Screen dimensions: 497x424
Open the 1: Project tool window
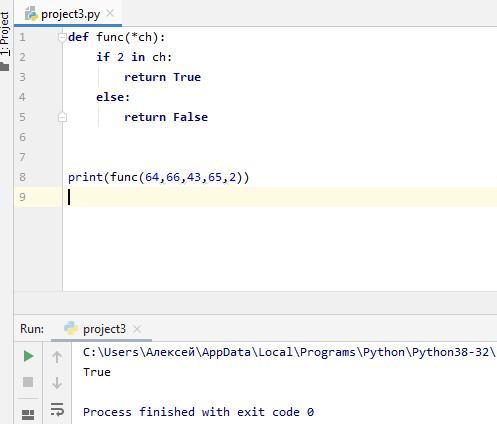(5, 33)
